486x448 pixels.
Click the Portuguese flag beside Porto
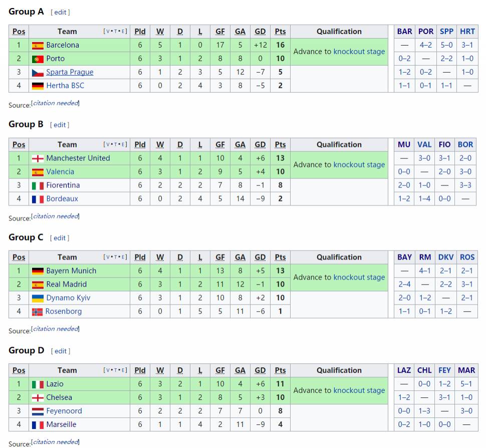click(38, 59)
